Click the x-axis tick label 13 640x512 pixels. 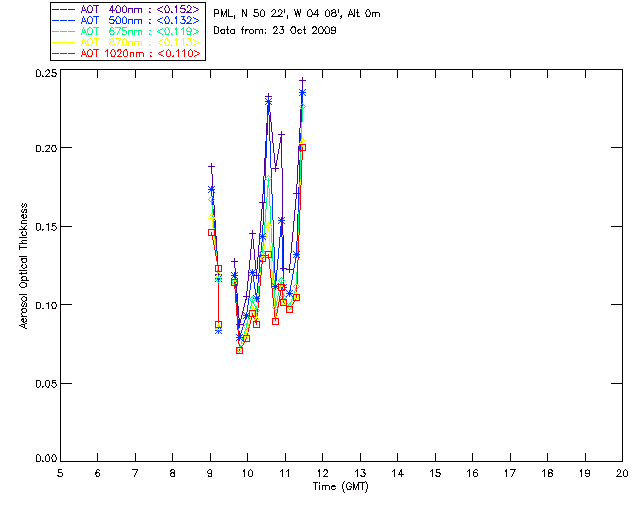pyautogui.click(x=360, y=473)
